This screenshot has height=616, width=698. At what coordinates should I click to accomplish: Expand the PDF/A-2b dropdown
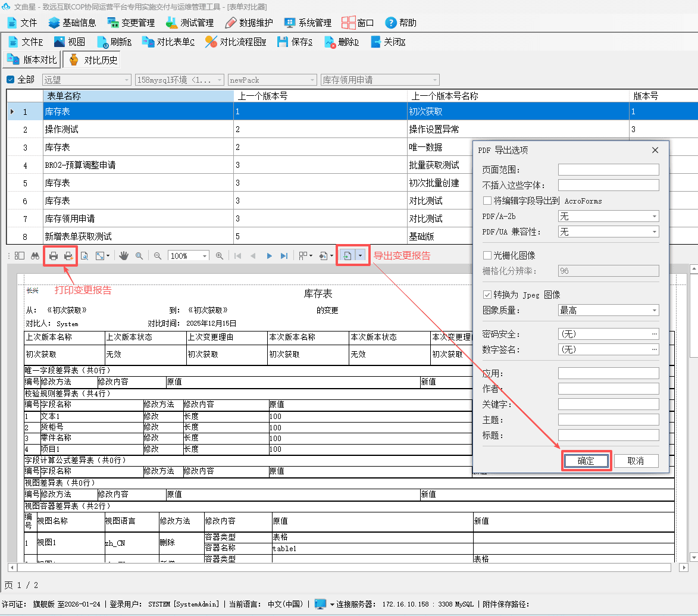coord(609,216)
